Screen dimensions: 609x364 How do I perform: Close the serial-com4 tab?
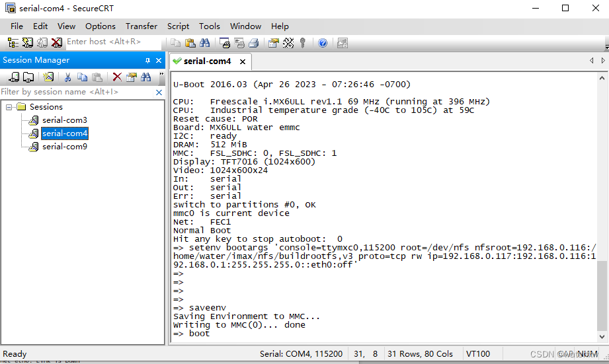(x=243, y=61)
